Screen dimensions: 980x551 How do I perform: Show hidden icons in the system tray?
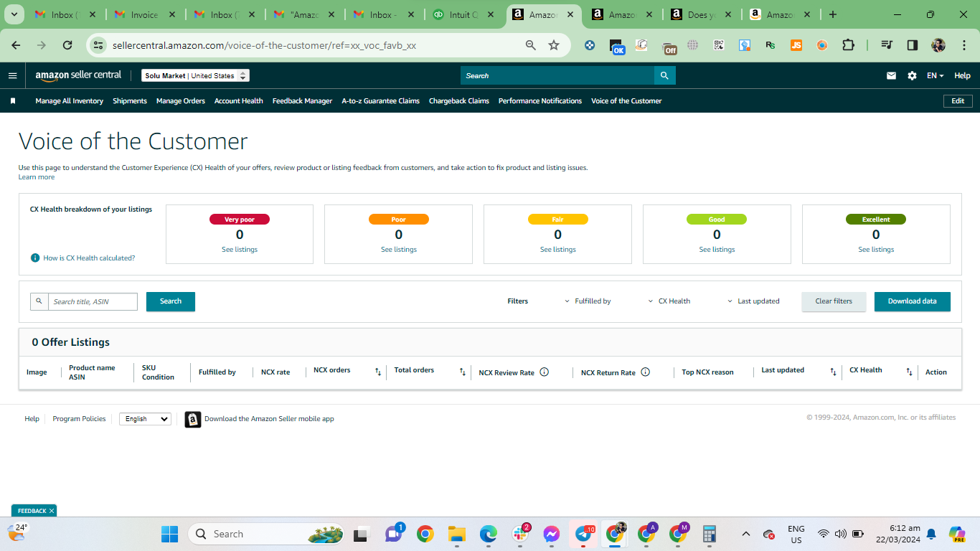point(745,534)
